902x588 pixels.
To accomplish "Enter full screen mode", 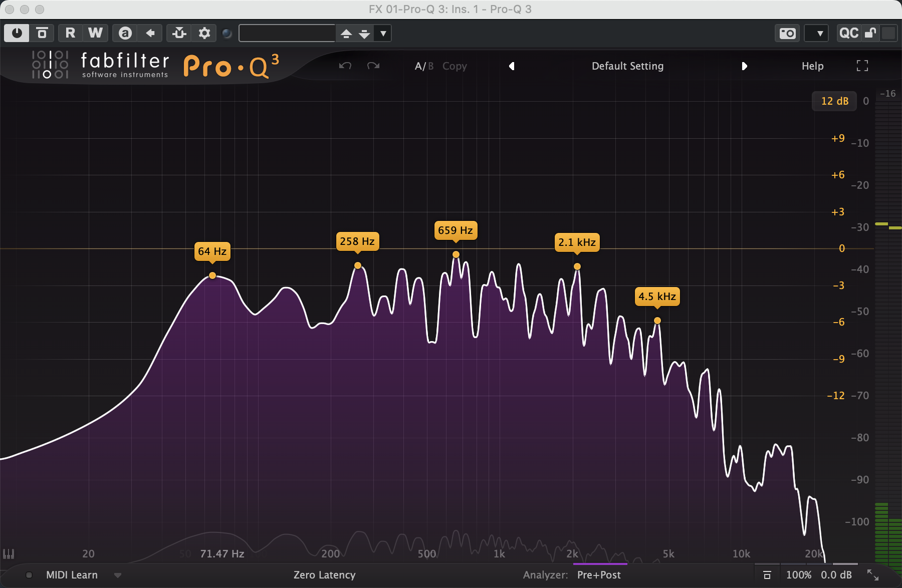I will pos(862,66).
